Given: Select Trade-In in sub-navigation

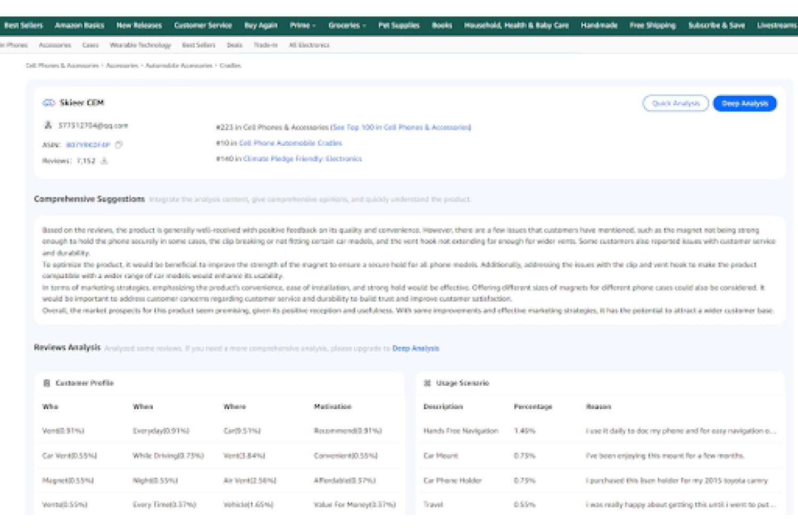Looking at the screenshot, I should point(265,45).
